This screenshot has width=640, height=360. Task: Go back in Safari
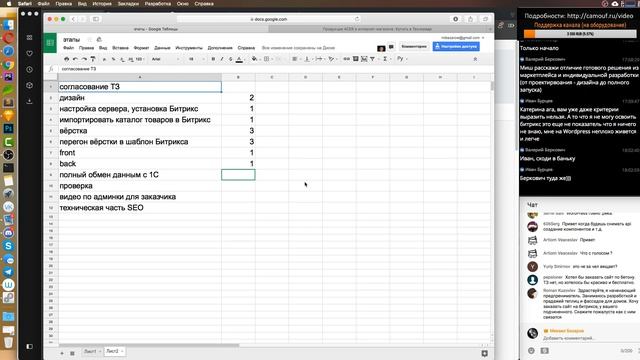pyautogui.click(x=73, y=19)
